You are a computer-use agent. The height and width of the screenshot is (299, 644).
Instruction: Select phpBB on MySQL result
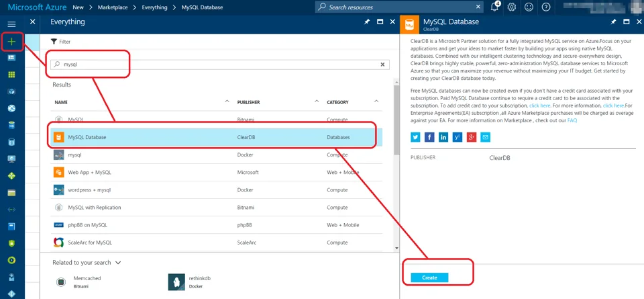click(x=217, y=225)
